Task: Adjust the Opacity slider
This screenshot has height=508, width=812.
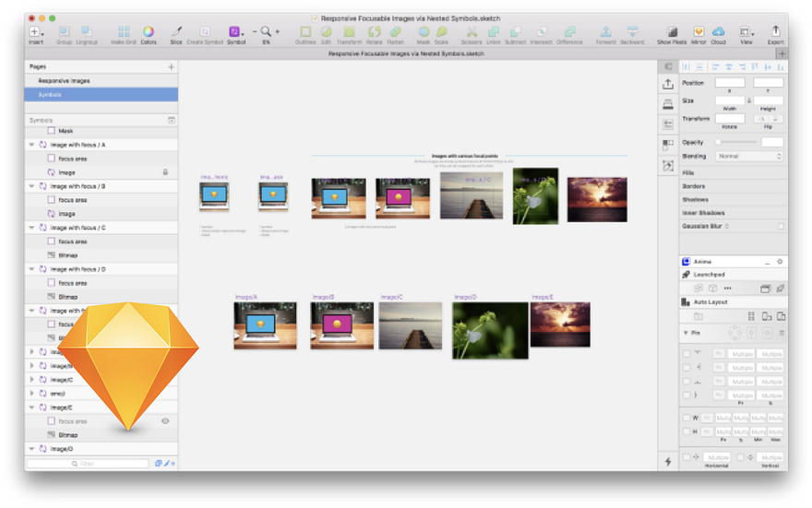Action: pyautogui.click(x=736, y=142)
